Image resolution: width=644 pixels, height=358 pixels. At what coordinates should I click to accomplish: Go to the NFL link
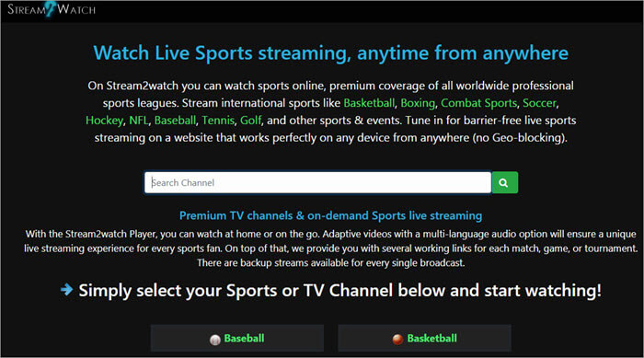click(x=138, y=121)
